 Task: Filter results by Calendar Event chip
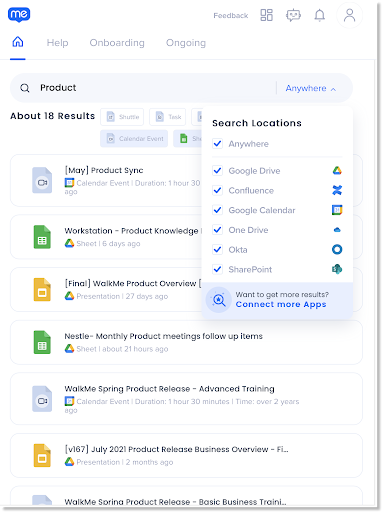(x=134, y=138)
